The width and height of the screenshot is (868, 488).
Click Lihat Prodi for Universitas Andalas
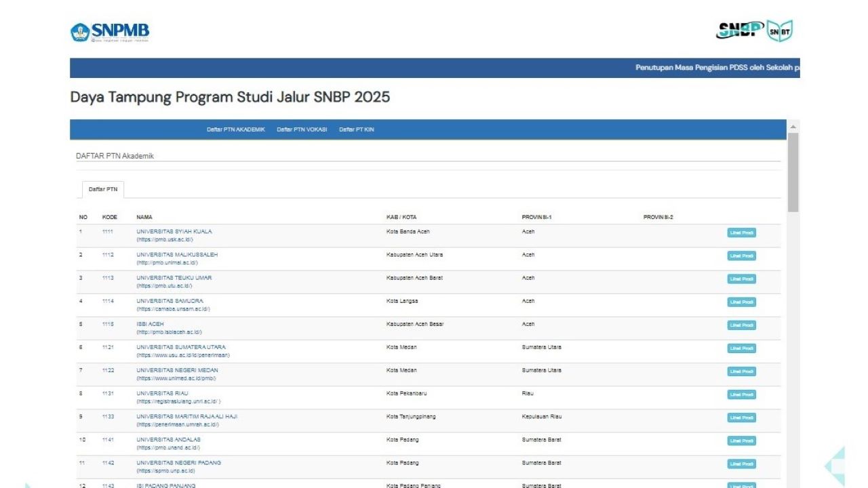[x=742, y=441]
